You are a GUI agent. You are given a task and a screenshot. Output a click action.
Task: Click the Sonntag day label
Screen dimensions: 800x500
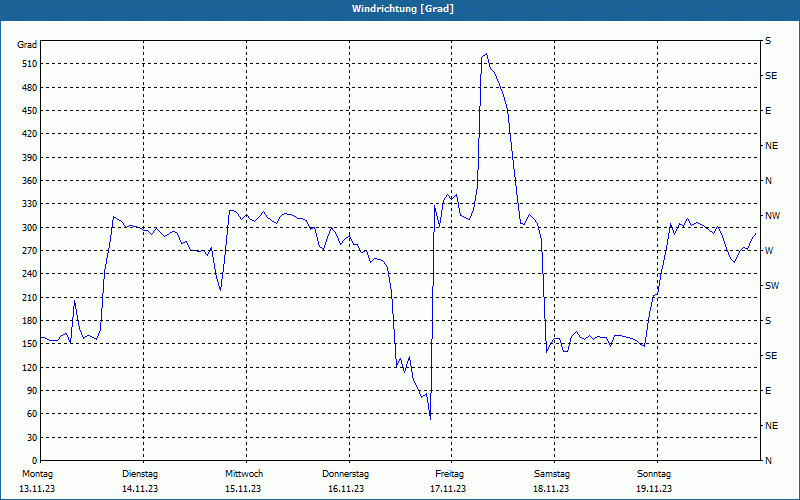[654, 474]
